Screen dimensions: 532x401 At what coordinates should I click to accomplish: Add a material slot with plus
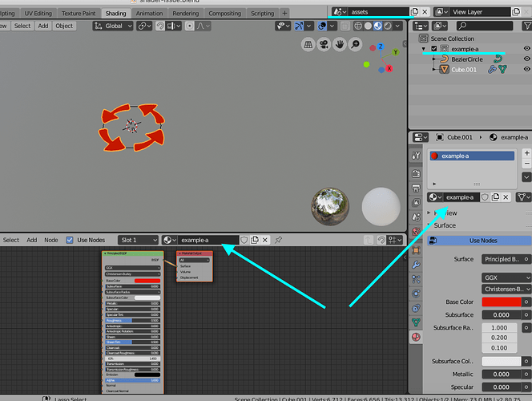coord(526,153)
